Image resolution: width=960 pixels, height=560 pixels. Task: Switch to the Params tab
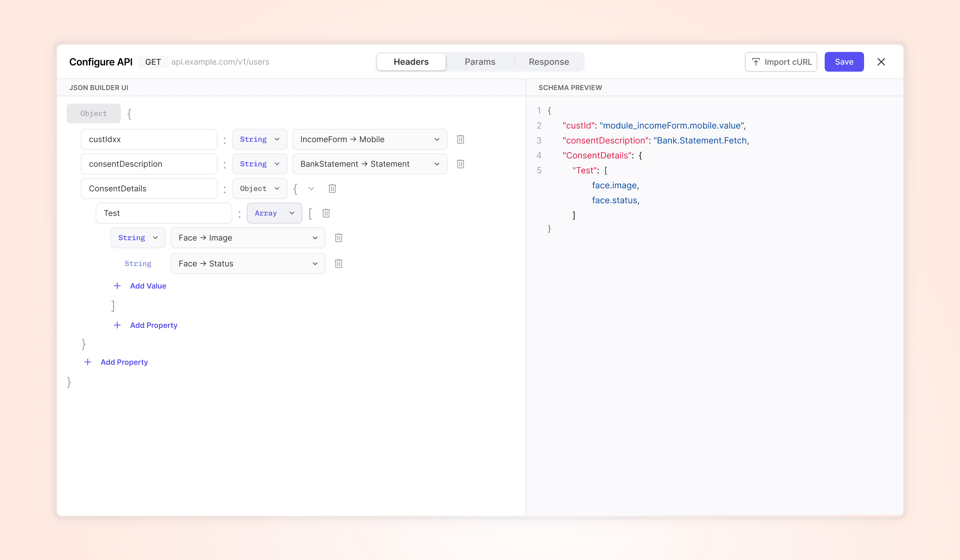pyautogui.click(x=480, y=62)
